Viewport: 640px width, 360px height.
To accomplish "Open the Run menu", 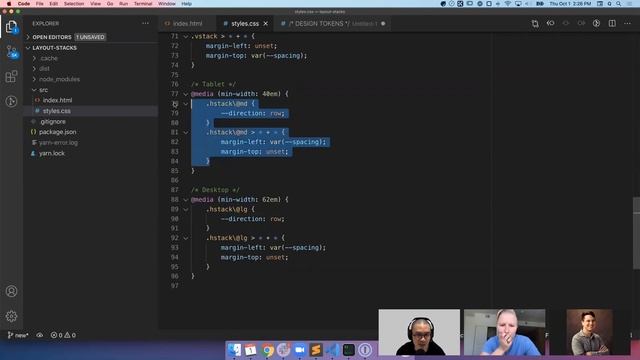I will (124, 4).
